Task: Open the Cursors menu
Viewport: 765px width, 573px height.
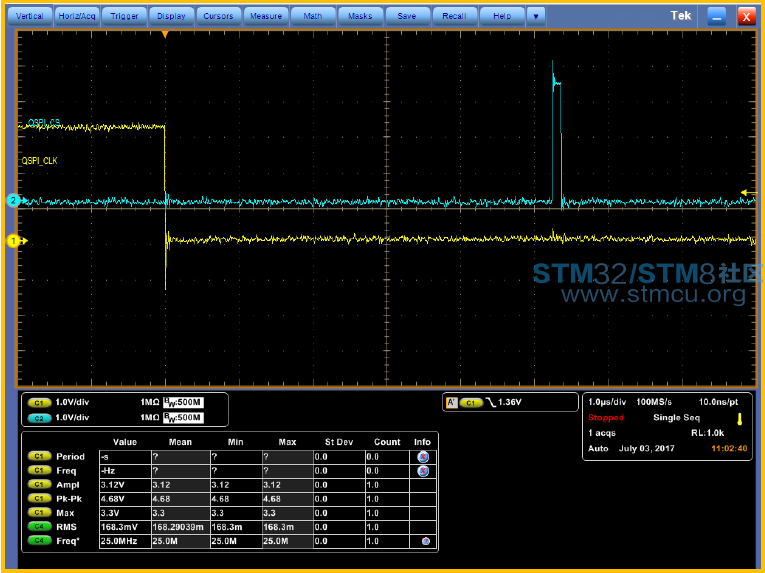Action: pos(218,16)
